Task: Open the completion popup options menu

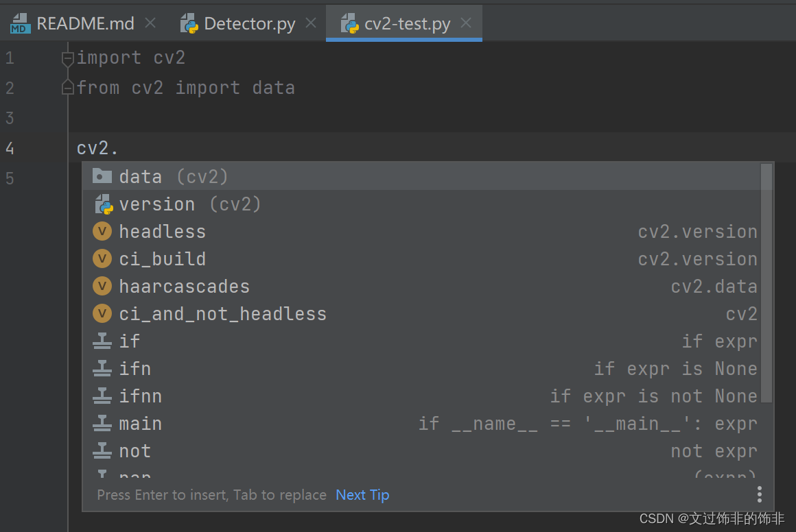Action: pyautogui.click(x=760, y=494)
